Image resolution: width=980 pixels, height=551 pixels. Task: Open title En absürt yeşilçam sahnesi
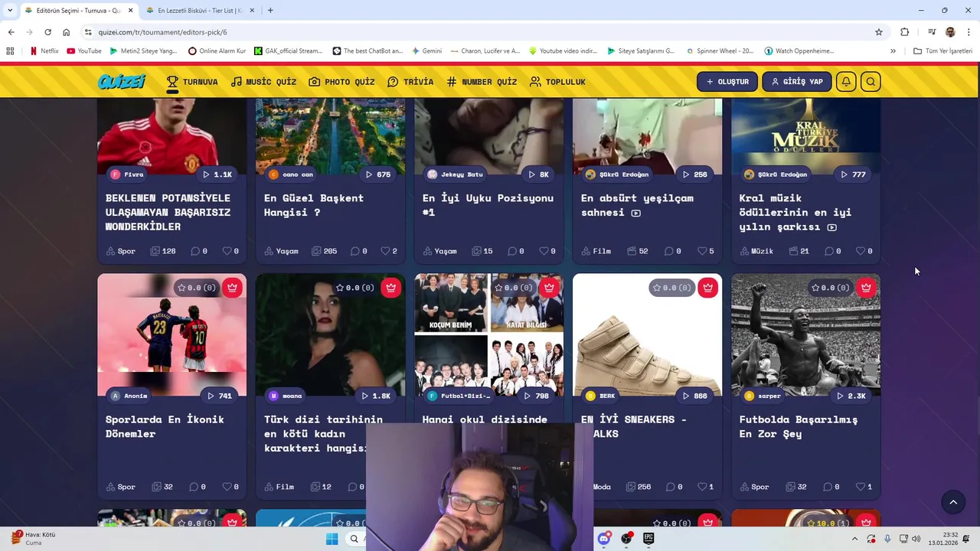coord(637,205)
